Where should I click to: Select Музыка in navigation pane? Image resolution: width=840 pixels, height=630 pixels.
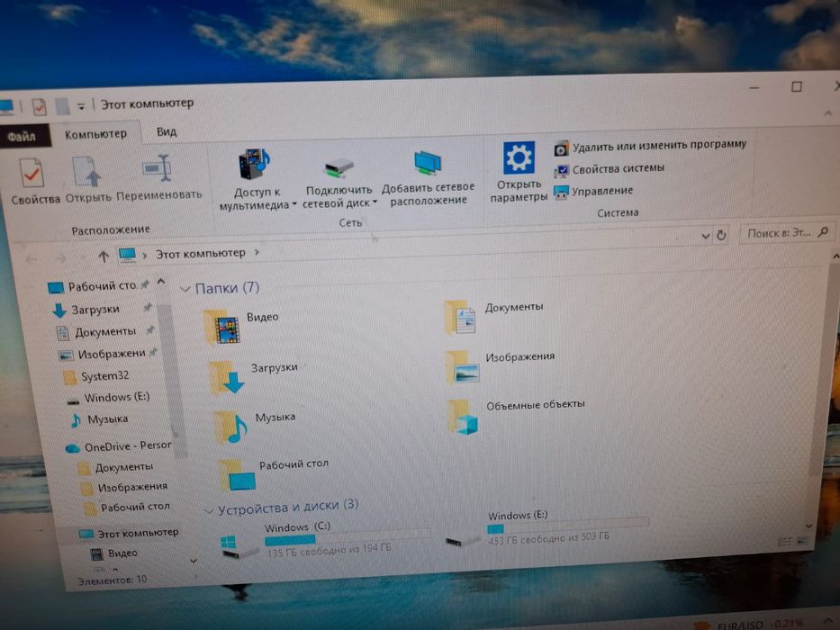[99, 419]
